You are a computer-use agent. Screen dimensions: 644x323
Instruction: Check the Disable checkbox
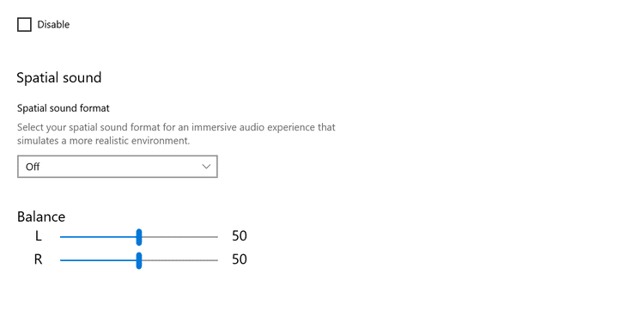pyautogui.click(x=24, y=25)
